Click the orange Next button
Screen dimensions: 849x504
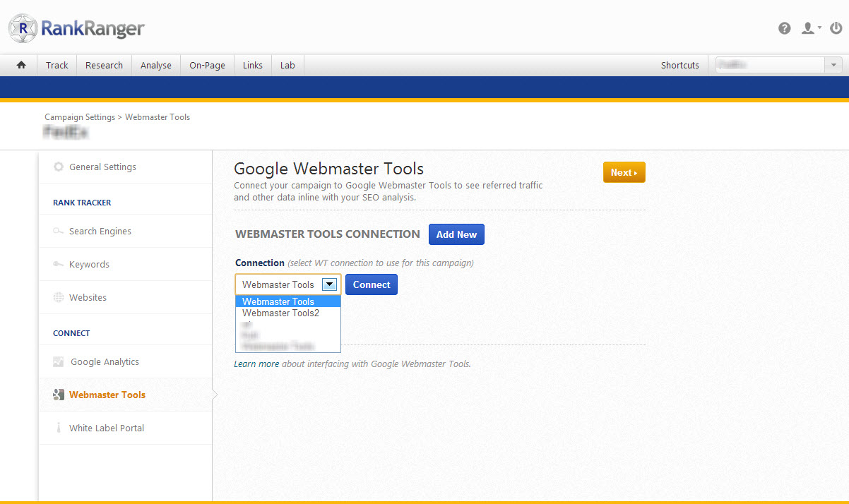click(624, 172)
